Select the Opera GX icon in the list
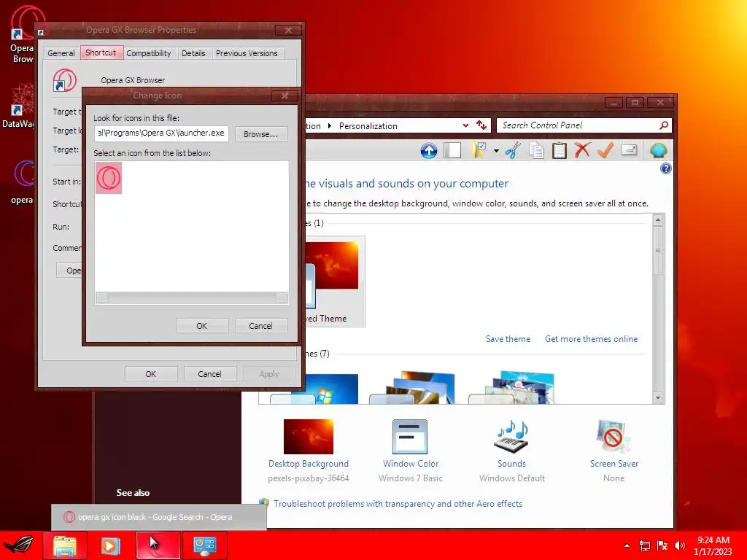This screenshot has height=560, width=747. [109, 178]
